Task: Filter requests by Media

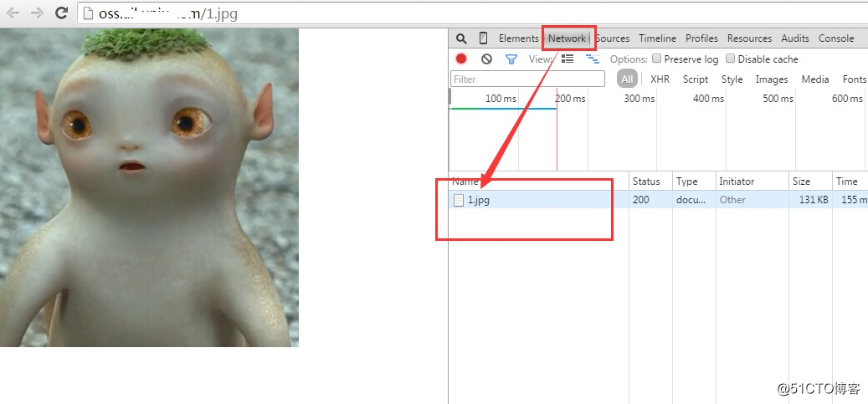Action: 815,79
